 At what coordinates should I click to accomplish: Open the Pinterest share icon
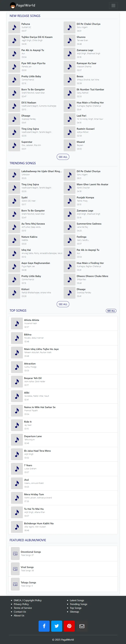69,626
